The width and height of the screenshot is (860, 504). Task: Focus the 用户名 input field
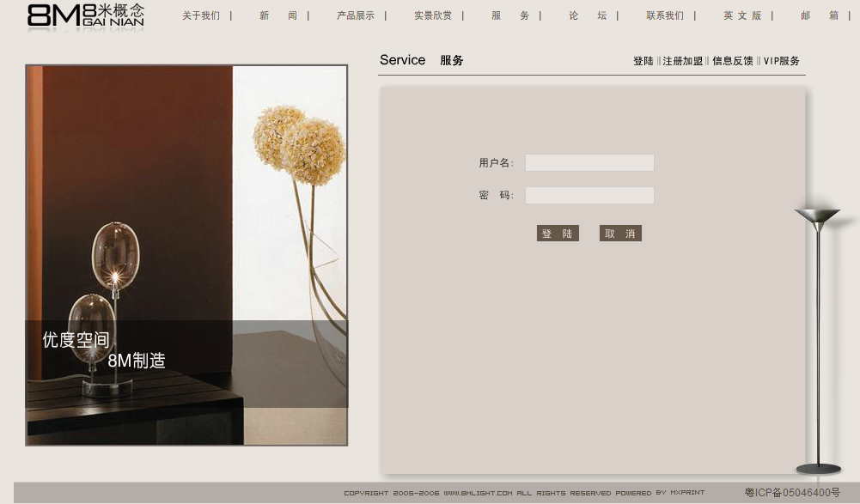click(589, 163)
